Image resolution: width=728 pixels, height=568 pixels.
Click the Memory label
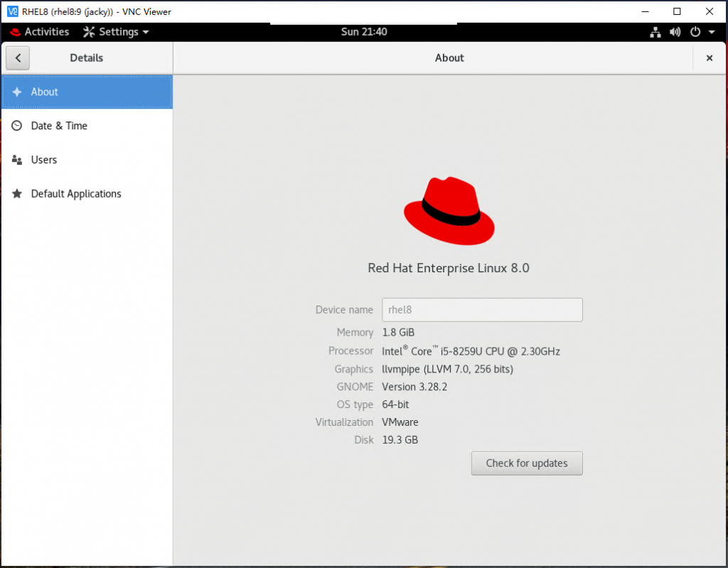(x=355, y=333)
